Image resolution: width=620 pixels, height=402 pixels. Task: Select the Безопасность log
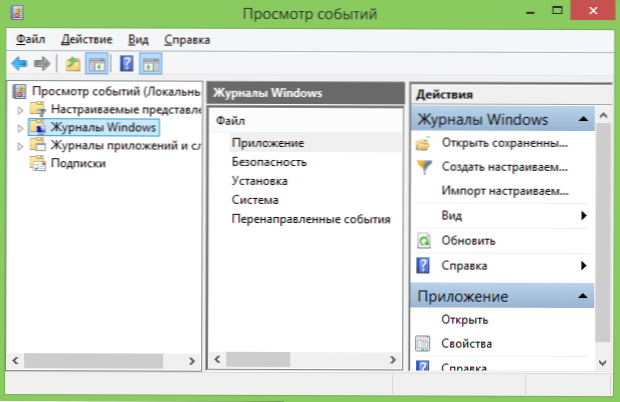coord(269,162)
